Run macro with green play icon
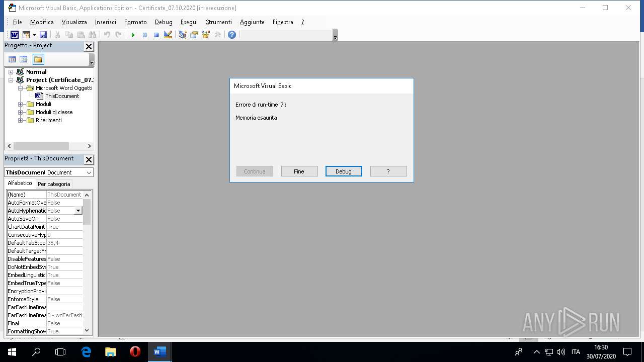 click(x=133, y=35)
